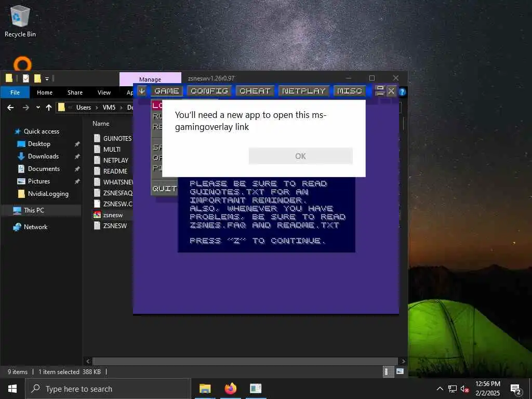
Task: Select the MULTI file
Action: (x=112, y=149)
